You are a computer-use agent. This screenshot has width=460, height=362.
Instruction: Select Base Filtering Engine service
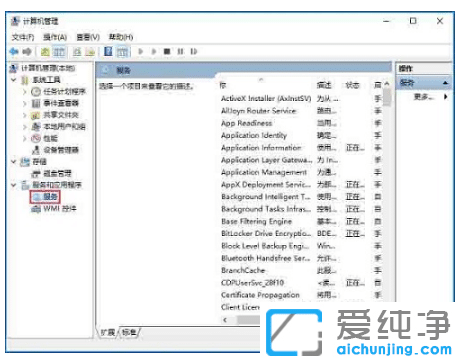[256, 221]
